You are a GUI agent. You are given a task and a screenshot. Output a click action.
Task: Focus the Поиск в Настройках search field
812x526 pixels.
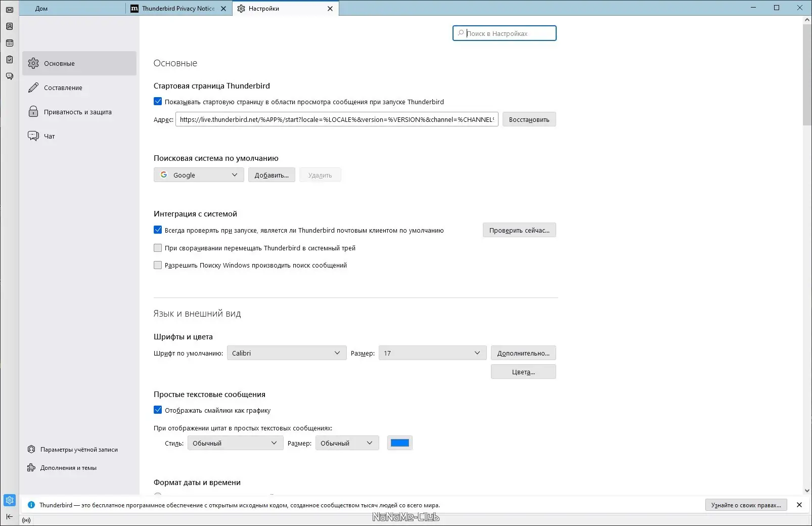(x=505, y=33)
